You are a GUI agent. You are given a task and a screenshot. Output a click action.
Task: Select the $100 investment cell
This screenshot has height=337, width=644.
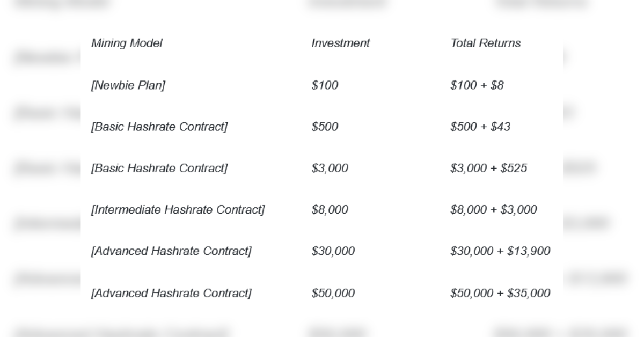tap(325, 85)
